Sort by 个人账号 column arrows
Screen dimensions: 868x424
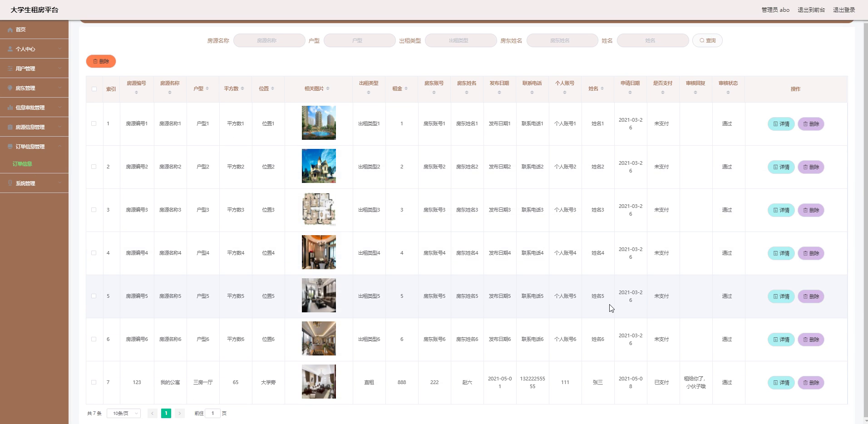(x=565, y=93)
